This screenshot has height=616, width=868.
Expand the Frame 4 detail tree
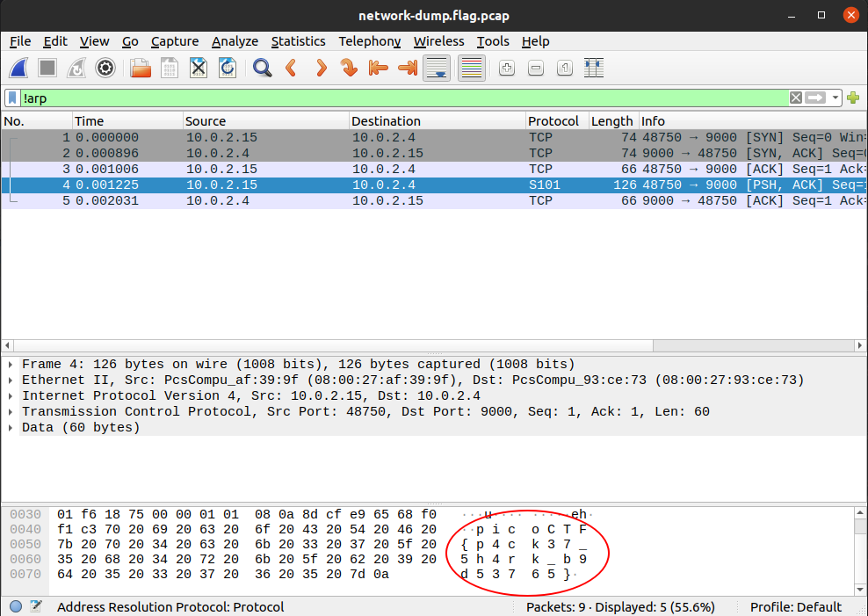[x=10, y=365]
